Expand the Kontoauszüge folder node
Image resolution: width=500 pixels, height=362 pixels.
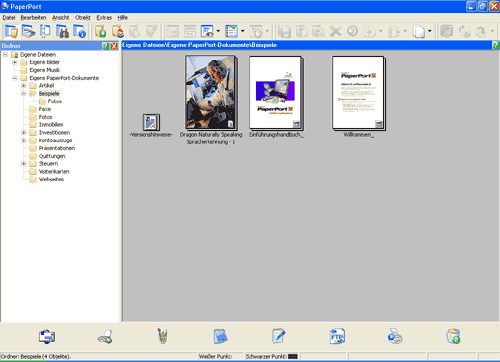(x=24, y=140)
